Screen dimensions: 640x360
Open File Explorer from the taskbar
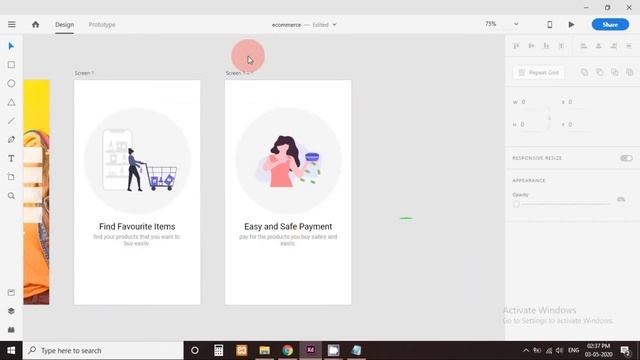(x=264, y=350)
